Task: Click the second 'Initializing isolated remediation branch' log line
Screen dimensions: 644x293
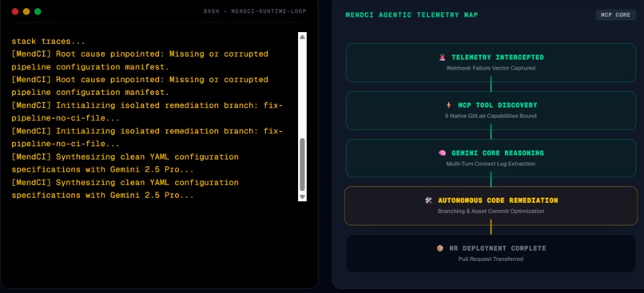Action: pyautogui.click(x=147, y=137)
